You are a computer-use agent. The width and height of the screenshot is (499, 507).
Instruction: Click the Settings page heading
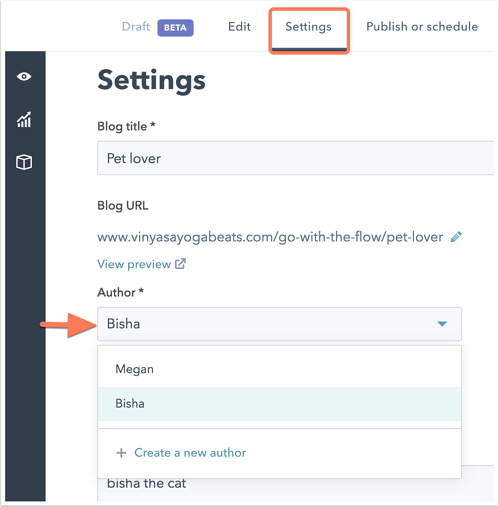[x=151, y=80]
